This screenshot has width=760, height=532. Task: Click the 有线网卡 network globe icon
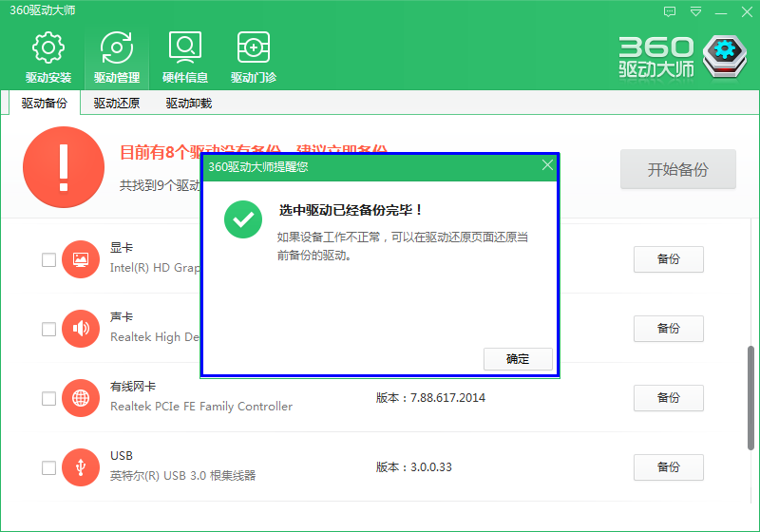(x=81, y=398)
